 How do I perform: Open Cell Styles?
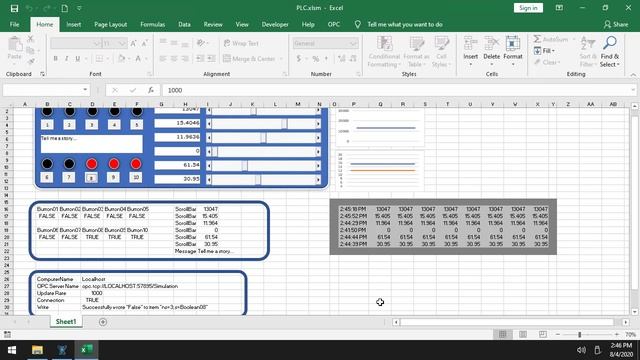[x=441, y=51]
